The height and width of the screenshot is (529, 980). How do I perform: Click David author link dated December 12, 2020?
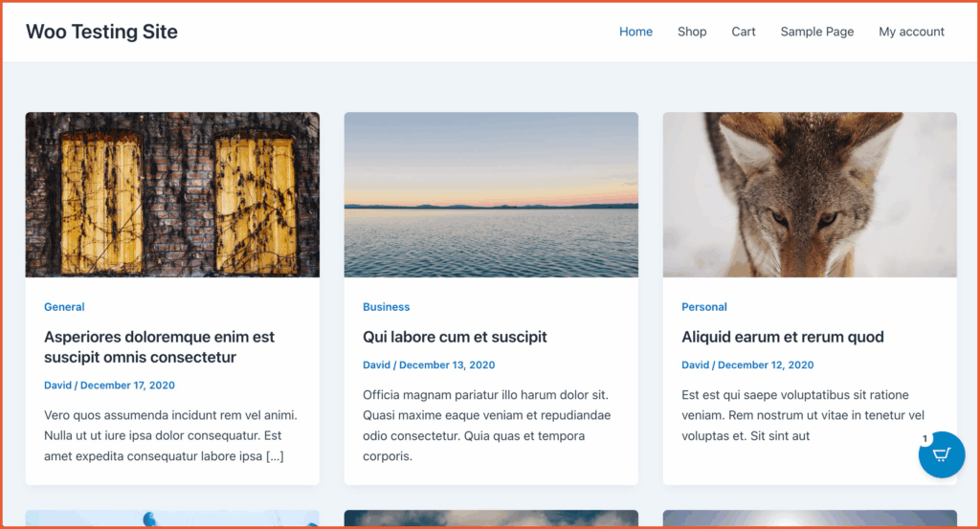point(695,364)
